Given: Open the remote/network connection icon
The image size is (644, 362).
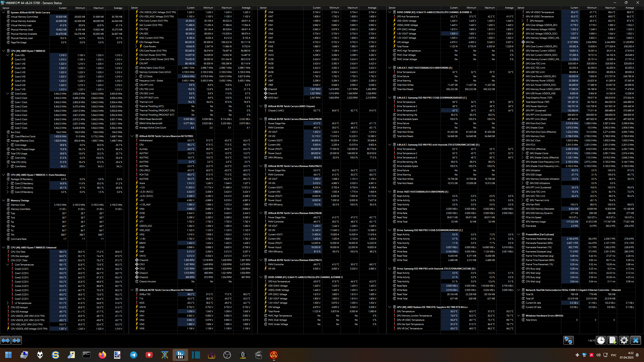Looking at the screenshot, I should point(568,340).
